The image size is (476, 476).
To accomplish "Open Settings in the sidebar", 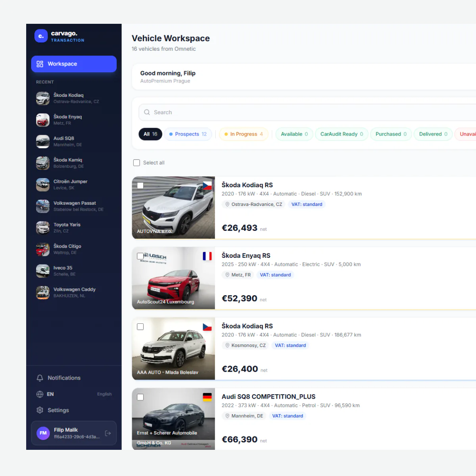I will point(74,410).
